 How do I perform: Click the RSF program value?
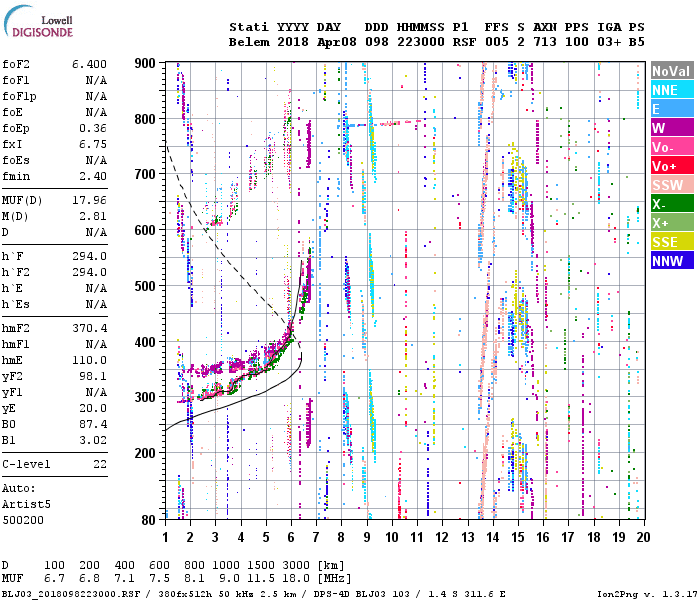[x=464, y=42]
